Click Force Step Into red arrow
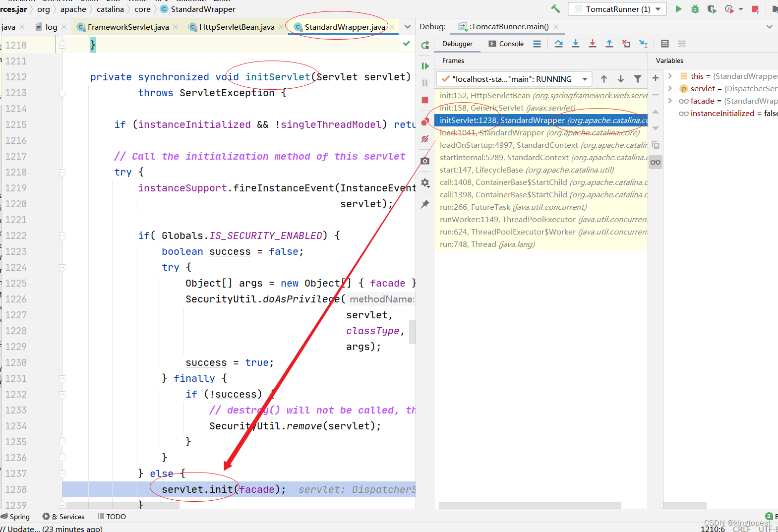Viewport: 778px width, 532px height. (x=593, y=44)
